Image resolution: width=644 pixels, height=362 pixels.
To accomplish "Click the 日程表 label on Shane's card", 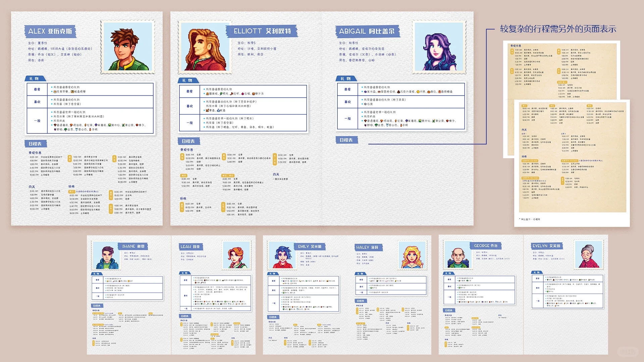I will [97, 306].
